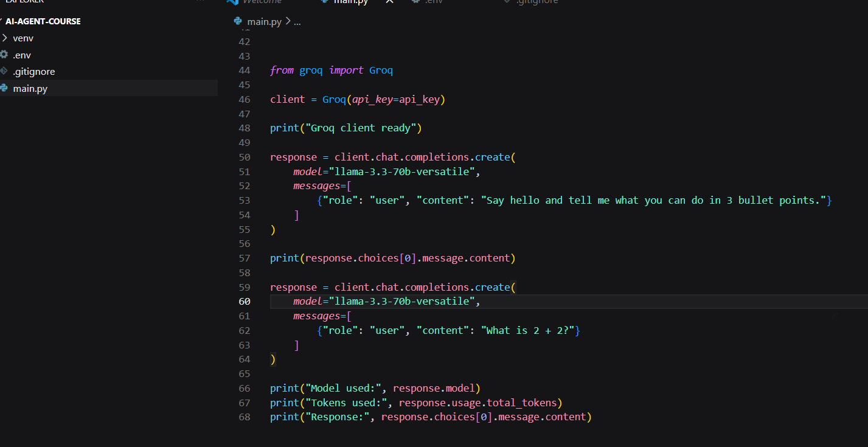Click the "What is 2 + 2?" string
Image resolution: width=868 pixels, height=447 pixels.
(527, 331)
